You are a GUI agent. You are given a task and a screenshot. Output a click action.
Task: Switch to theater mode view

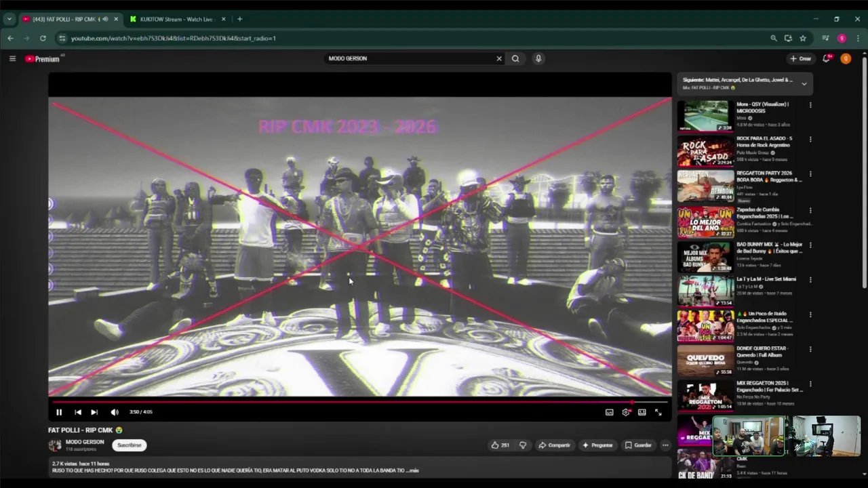(x=642, y=412)
